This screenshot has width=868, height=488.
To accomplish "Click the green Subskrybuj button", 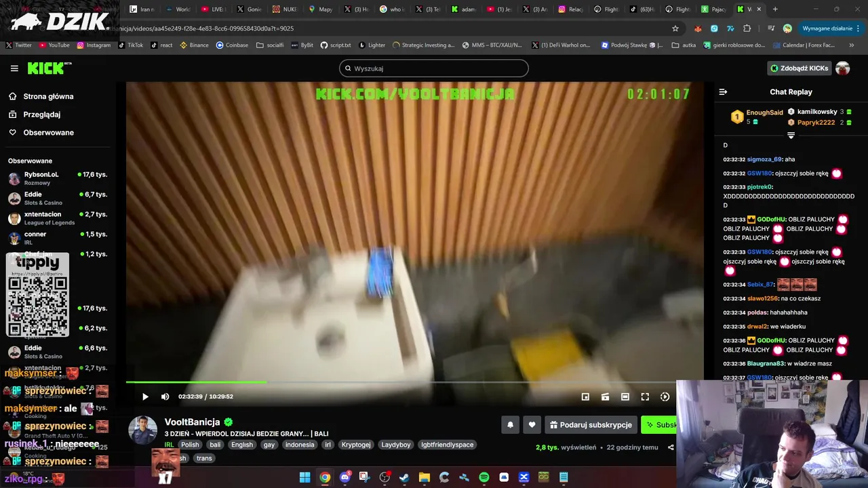I will pos(660,425).
